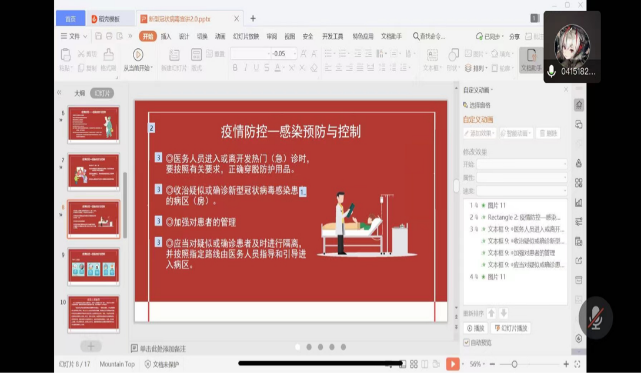The image size is (641, 373).
Task: Open the 速度 dropdown in the animation pane
Action: (x=522, y=191)
